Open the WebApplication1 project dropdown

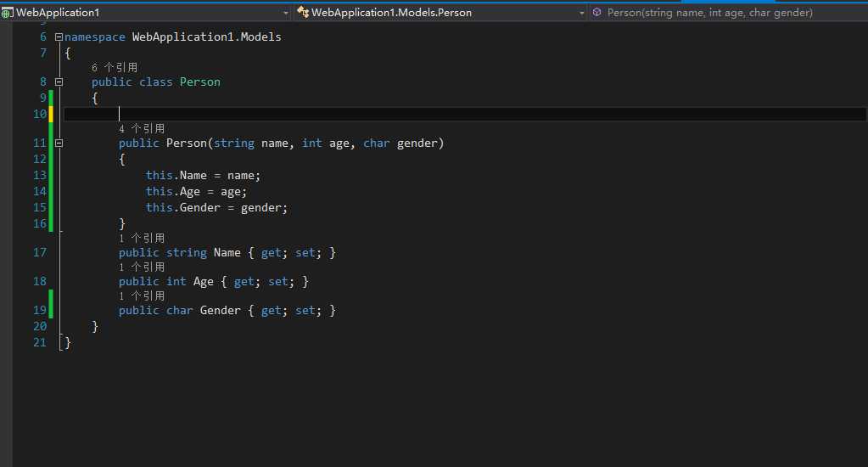tap(145, 12)
